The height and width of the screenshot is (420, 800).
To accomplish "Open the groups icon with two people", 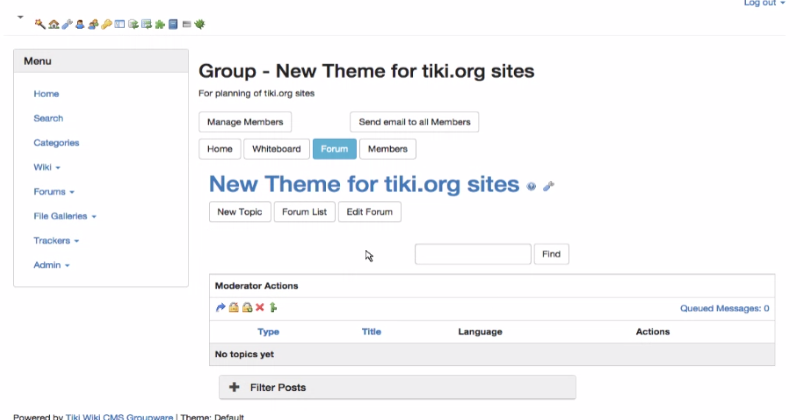I will tap(93, 24).
